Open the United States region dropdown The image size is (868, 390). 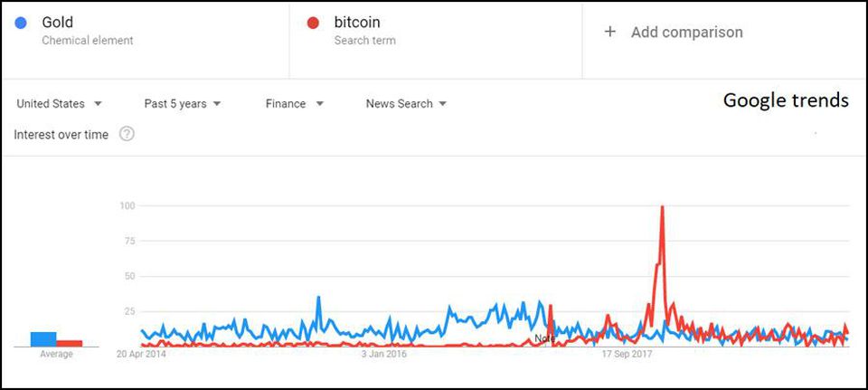pos(59,104)
